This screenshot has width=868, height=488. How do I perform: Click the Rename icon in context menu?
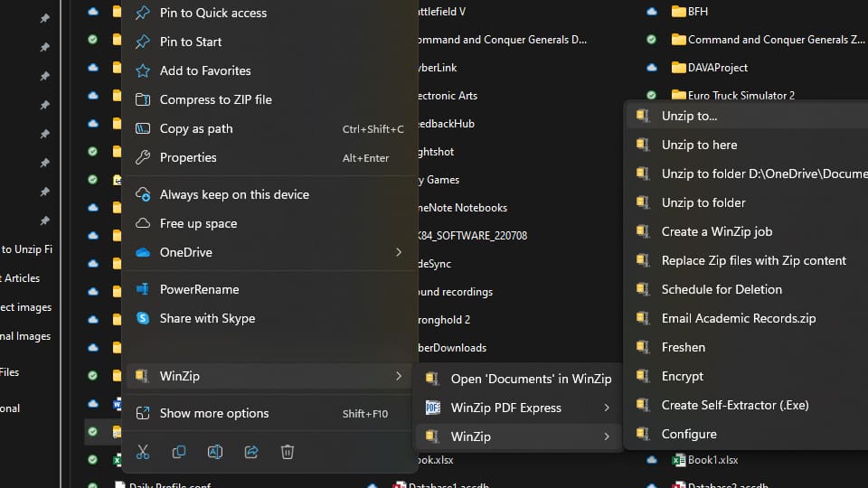(x=215, y=452)
